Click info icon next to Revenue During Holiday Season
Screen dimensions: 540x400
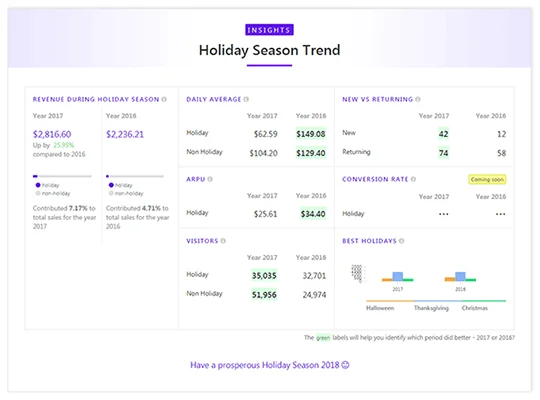point(164,99)
